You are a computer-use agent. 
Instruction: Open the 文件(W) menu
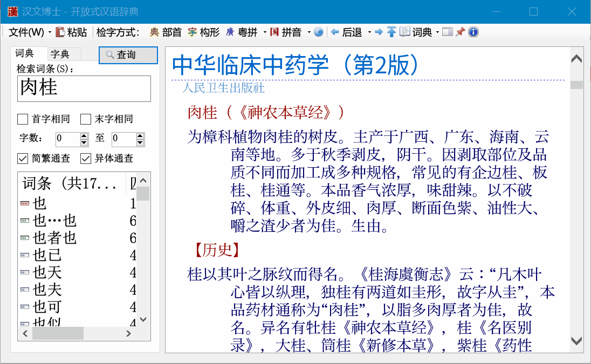click(x=26, y=32)
